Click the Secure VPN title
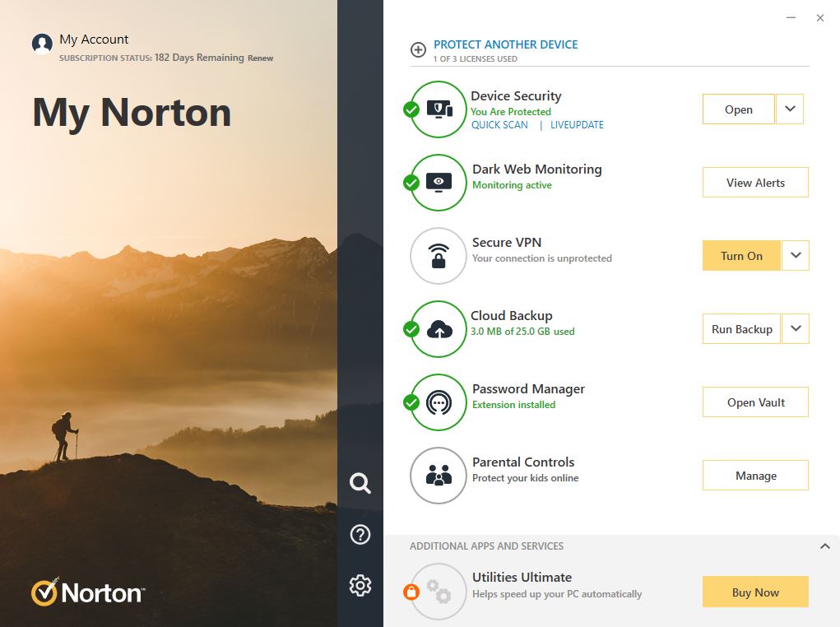Viewport: 840px width, 627px height. click(506, 242)
